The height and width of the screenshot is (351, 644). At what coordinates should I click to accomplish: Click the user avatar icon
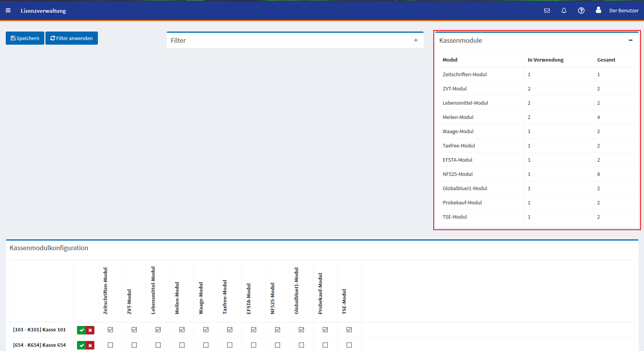tap(598, 10)
